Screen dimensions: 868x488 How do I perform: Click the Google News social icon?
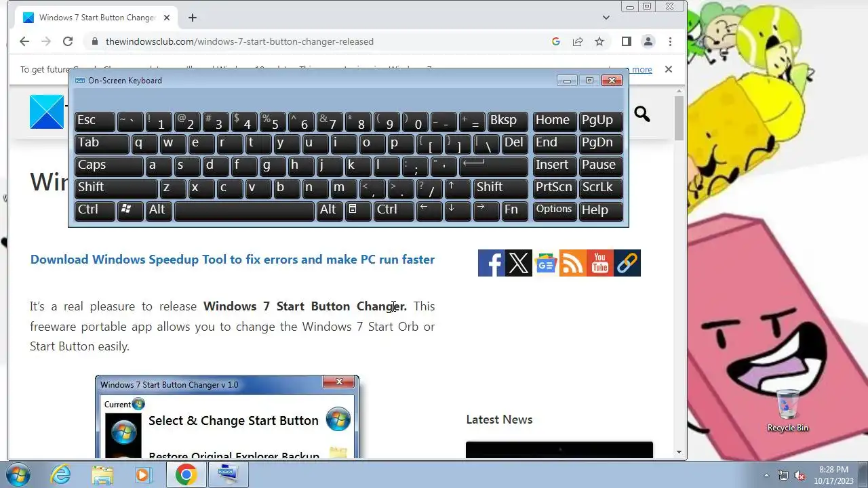point(546,263)
